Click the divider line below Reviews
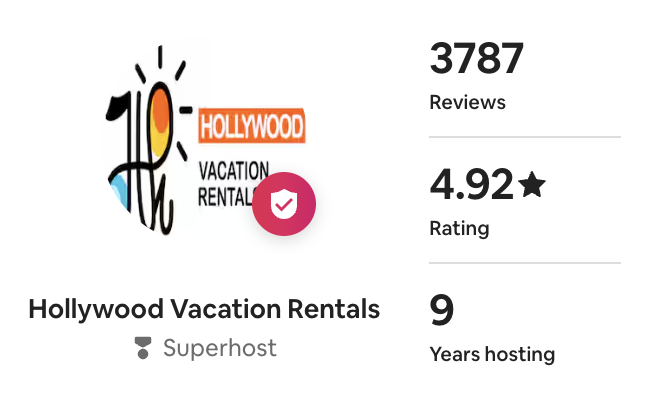This screenshot has width=654, height=404. coord(525,136)
